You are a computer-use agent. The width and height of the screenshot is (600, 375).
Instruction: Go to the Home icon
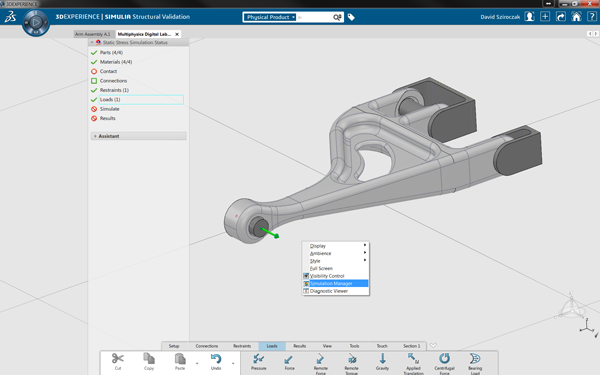click(x=576, y=17)
